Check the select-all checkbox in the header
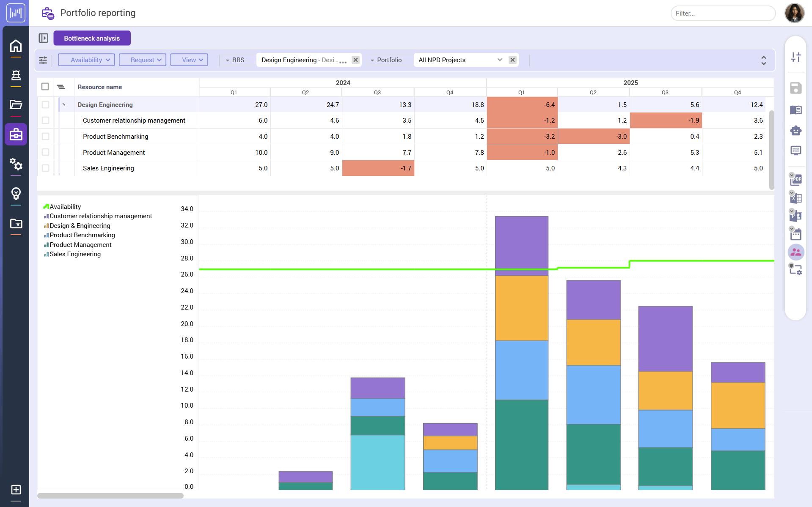 coord(45,86)
